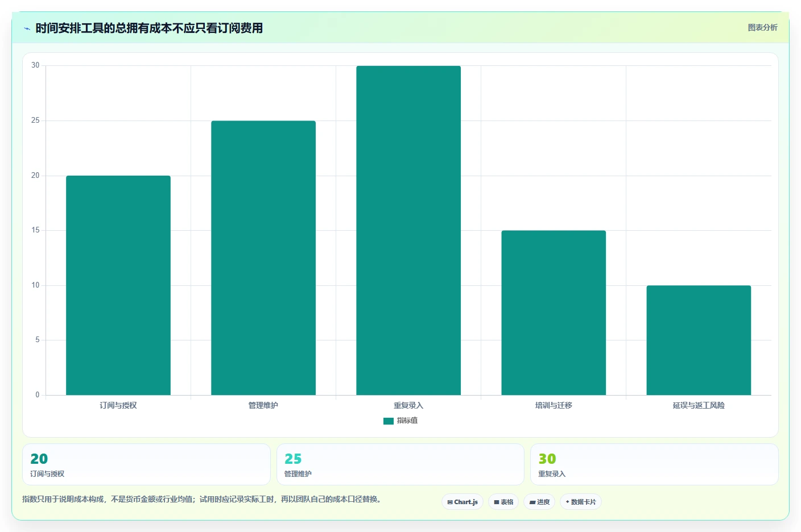Screen dimensions: 801x532
Task: Open the 订阅与授权 stat card showing 20
Action: click(x=146, y=464)
